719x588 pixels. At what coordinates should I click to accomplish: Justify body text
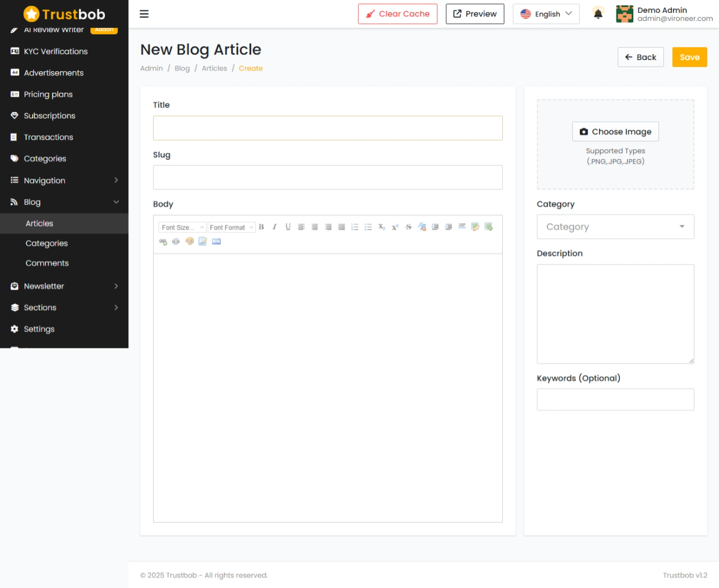pyautogui.click(x=341, y=227)
